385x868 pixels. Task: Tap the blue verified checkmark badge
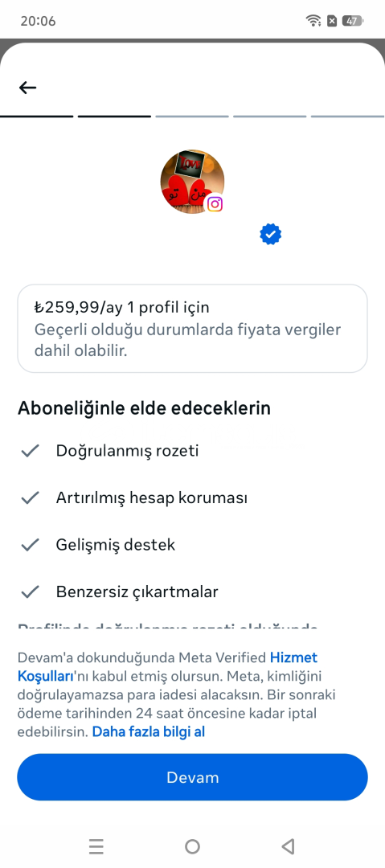click(x=270, y=235)
